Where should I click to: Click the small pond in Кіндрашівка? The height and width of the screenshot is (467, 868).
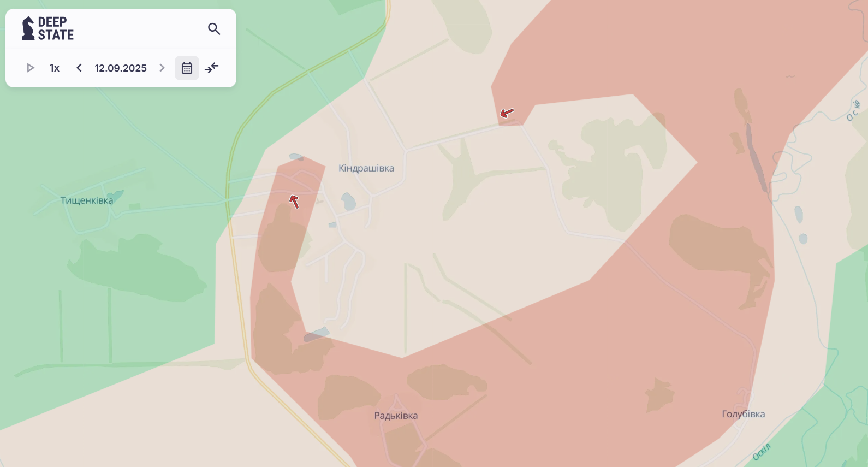pos(348,202)
